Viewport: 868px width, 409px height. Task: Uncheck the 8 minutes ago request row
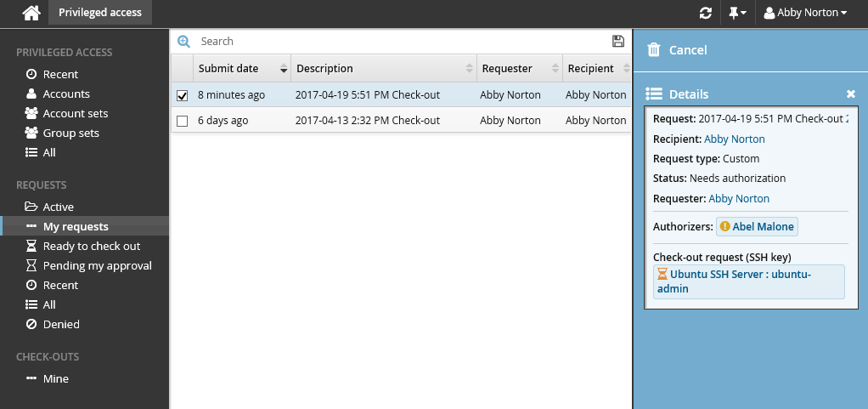coord(182,95)
